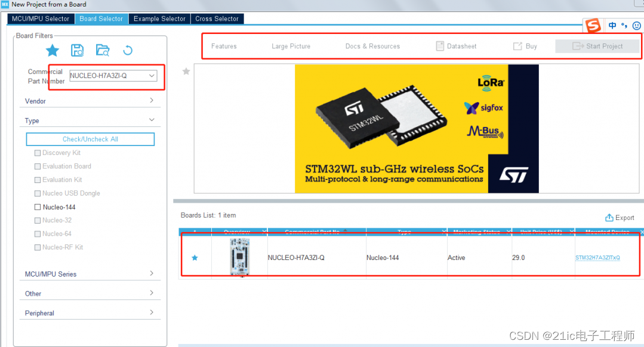Switch to the MCU/MPU Selector tab
The image size is (644, 347).
(41, 19)
